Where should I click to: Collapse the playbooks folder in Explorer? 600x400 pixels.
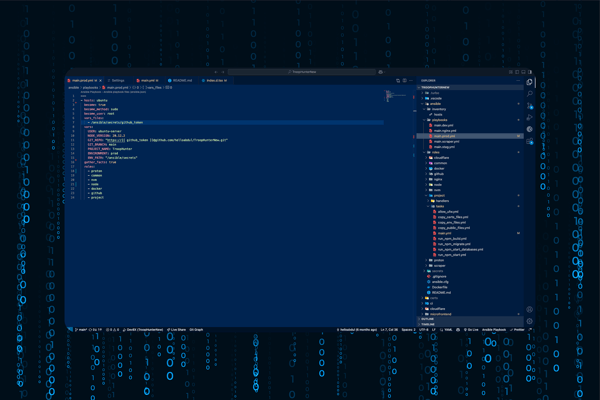[x=440, y=120]
